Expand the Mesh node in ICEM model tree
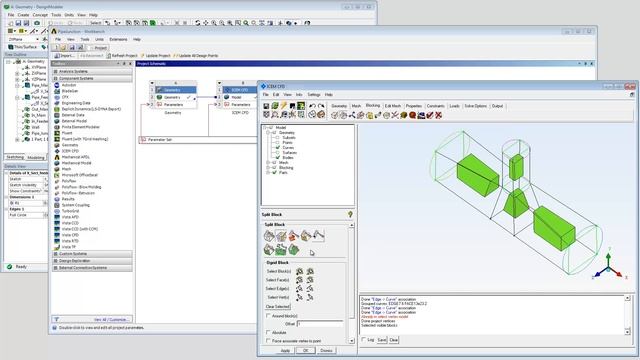 [x=268, y=162]
